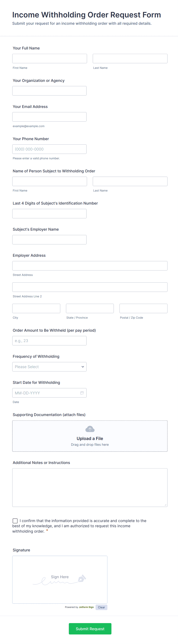Click the requester First Name field
Viewport: 178px width, 644px height.
pos(50,58)
